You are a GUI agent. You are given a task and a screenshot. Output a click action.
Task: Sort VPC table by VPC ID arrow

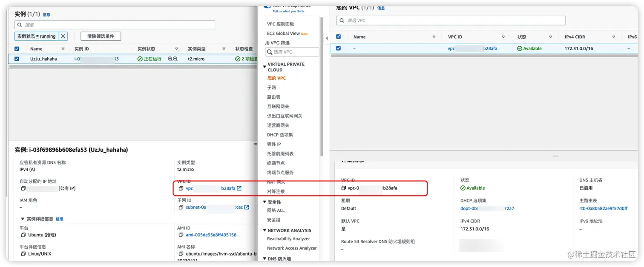(x=503, y=37)
